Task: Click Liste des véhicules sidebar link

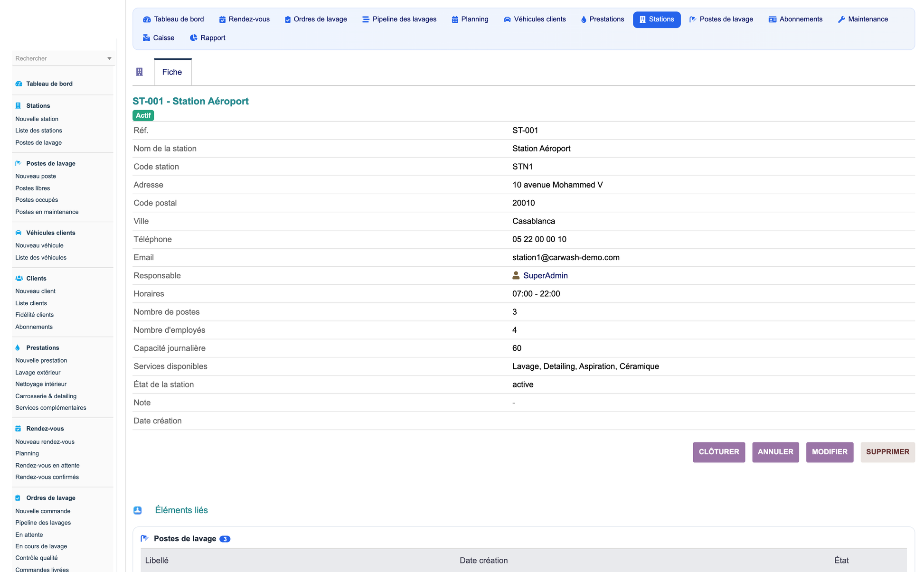Action: 41,258
